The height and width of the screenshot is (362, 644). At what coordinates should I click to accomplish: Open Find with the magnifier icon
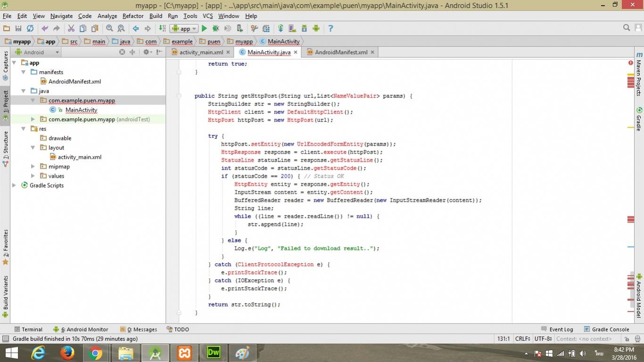[x=109, y=28]
